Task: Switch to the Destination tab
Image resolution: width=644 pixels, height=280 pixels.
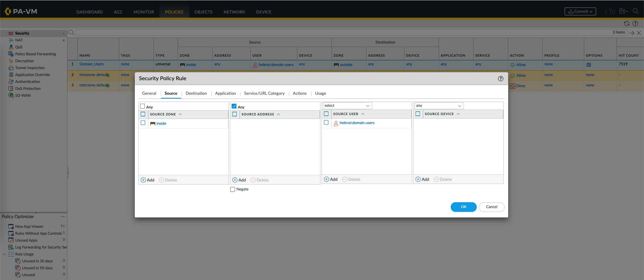Action: point(196,93)
